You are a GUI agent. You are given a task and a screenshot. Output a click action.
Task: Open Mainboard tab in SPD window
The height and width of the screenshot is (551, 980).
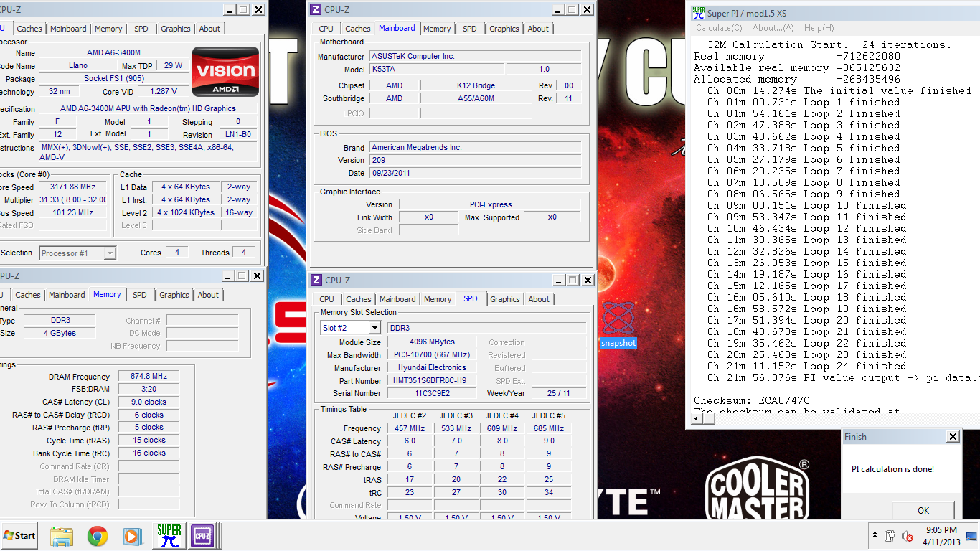tap(397, 299)
